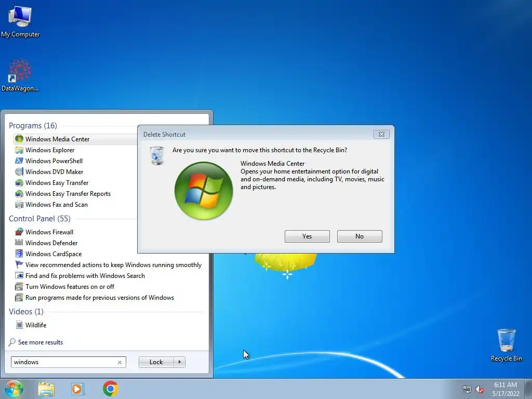Open Windows Explorer from the taskbar

click(x=46, y=389)
